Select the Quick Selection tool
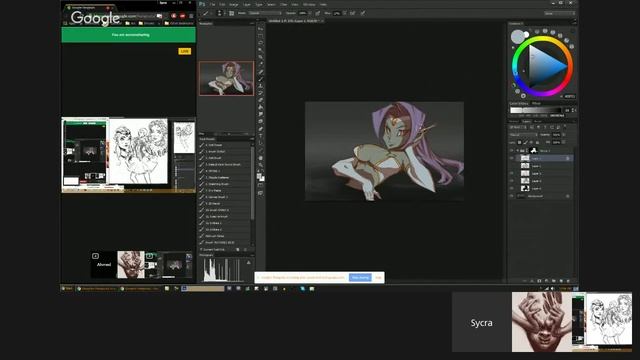Screen dimensions: 640x360 [260, 50]
